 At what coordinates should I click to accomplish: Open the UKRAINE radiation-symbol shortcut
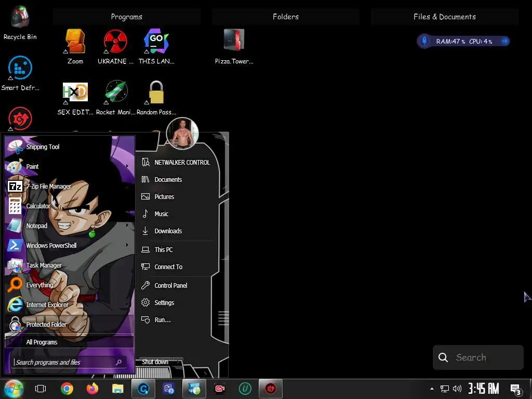coord(115,46)
